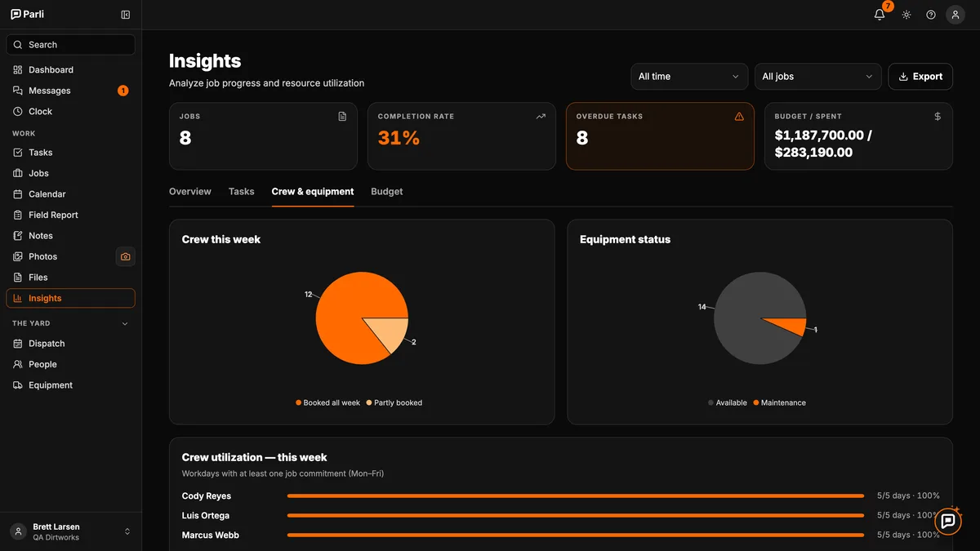
Task: Open the All time dropdown
Action: click(x=689, y=77)
